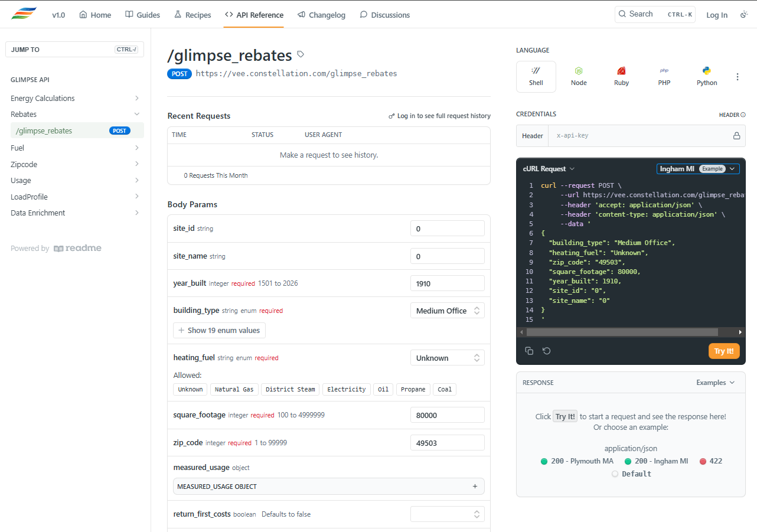
Task: Select the Ruby language icon
Action: 621,77
